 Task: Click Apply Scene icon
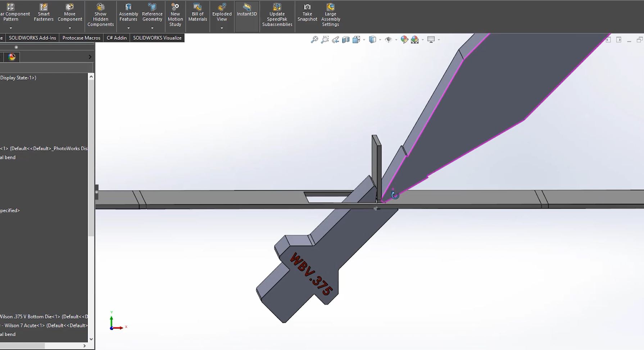(x=415, y=40)
